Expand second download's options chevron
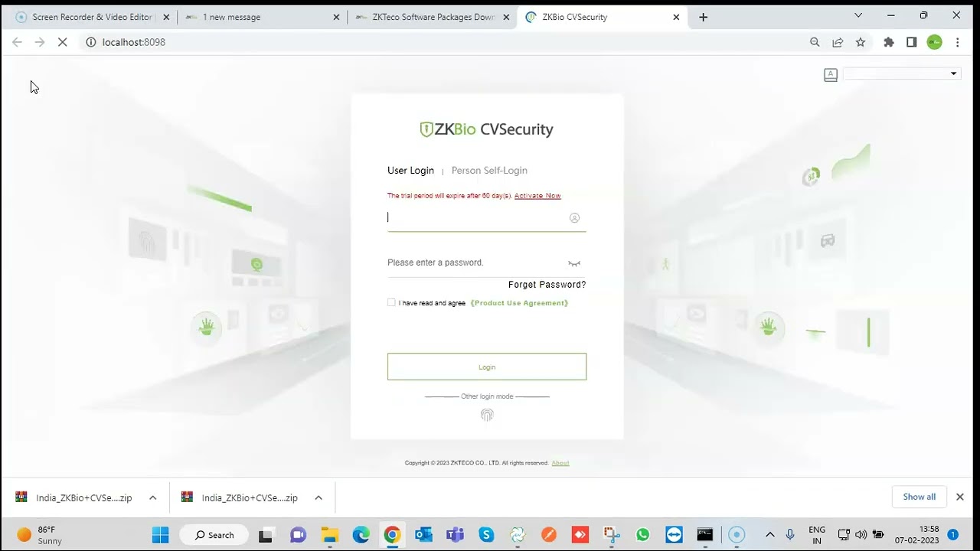This screenshot has width=980, height=551. [318, 497]
